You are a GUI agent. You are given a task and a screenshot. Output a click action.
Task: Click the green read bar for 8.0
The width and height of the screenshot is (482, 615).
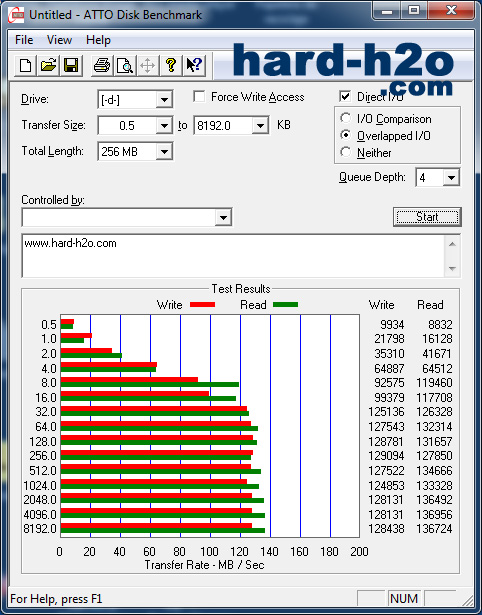(150, 384)
